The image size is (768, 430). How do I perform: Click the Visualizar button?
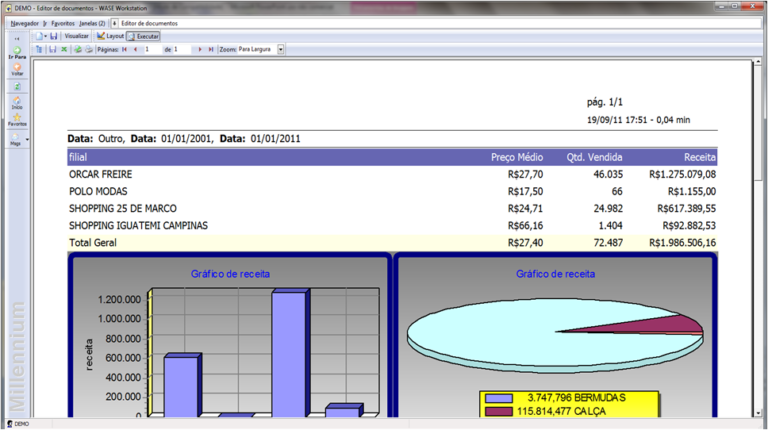tap(76, 36)
